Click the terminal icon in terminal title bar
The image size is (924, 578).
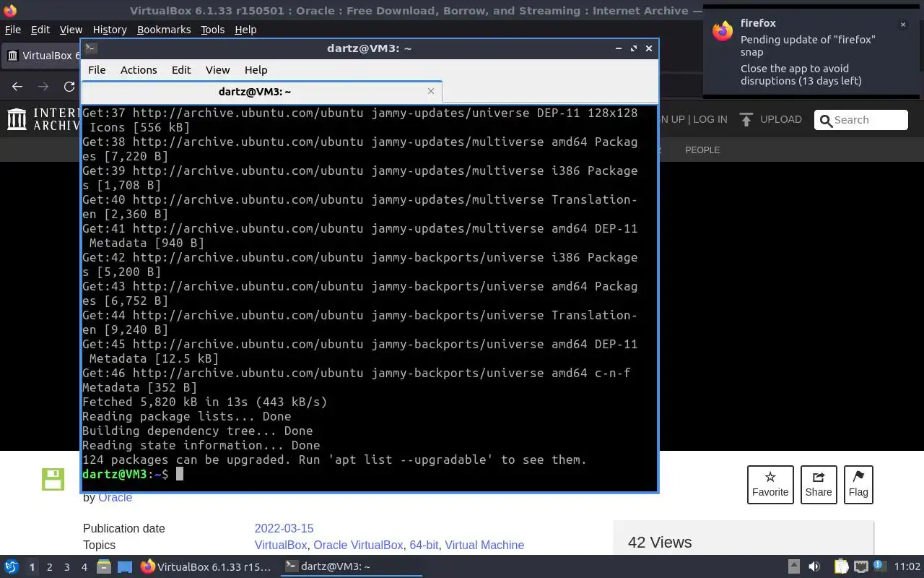pyautogui.click(x=91, y=48)
